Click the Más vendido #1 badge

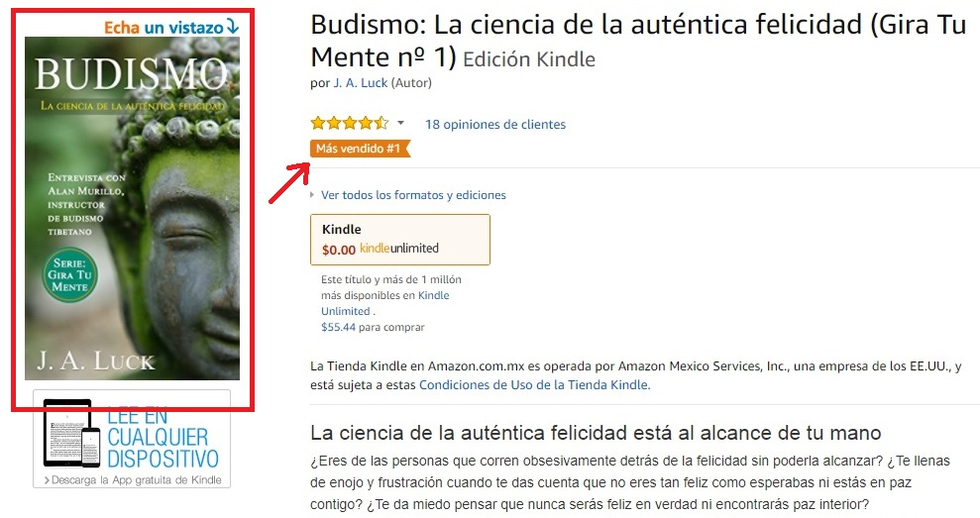(360, 149)
